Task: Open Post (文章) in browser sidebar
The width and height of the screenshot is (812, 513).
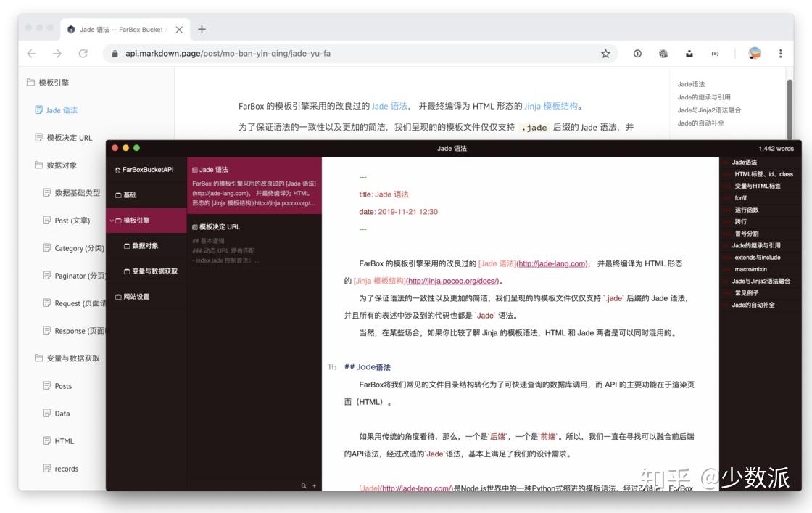Action: pyautogui.click(x=67, y=221)
